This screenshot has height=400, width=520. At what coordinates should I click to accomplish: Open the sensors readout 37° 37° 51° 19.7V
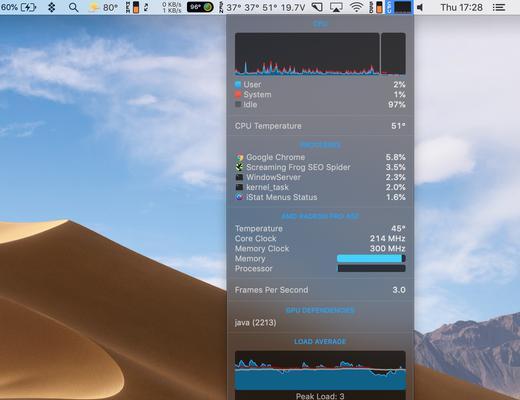pyautogui.click(x=262, y=7)
